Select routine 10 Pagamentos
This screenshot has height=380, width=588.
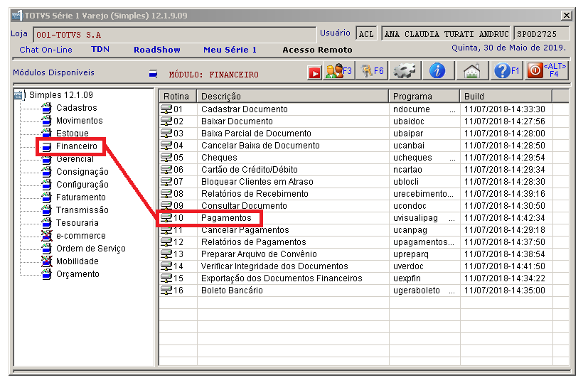[364, 218]
